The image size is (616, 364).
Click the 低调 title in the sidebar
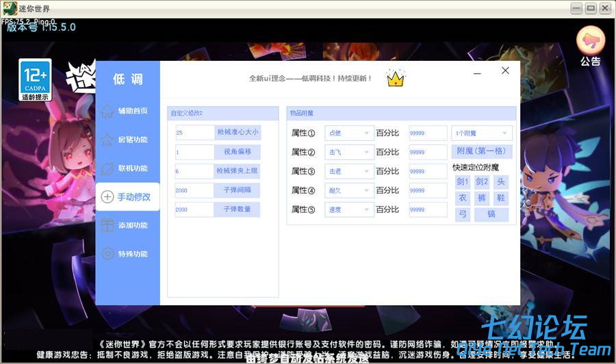[128, 79]
